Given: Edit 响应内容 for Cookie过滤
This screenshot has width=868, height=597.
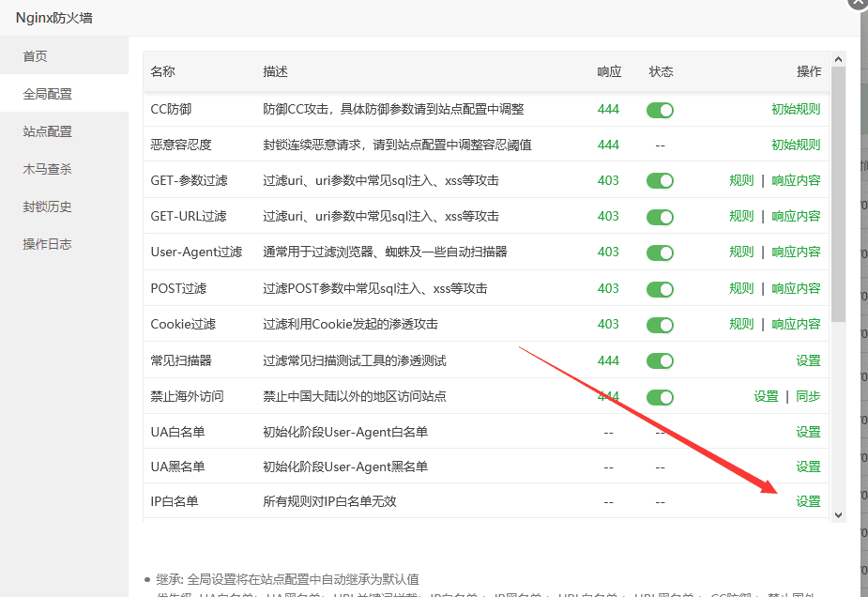Looking at the screenshot, I should tap(796, 324).
